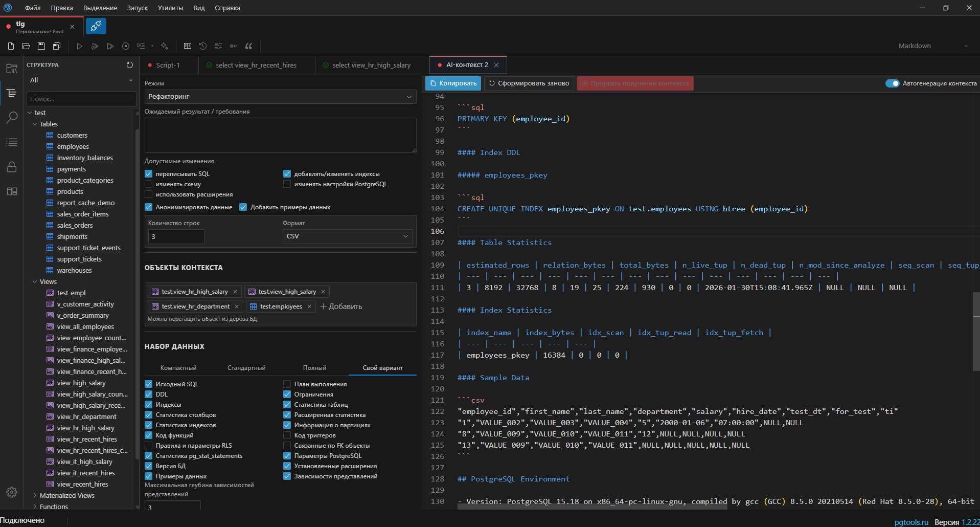Save script with floppy disk icon
980x527 pixels.
[41, 46]
